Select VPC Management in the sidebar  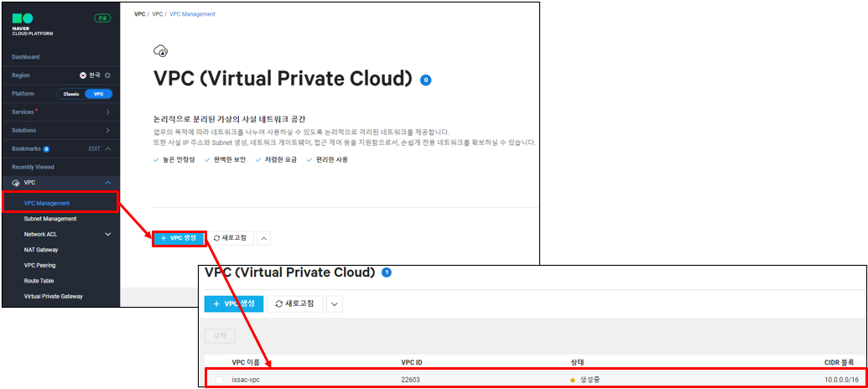(x=47, y=203)
